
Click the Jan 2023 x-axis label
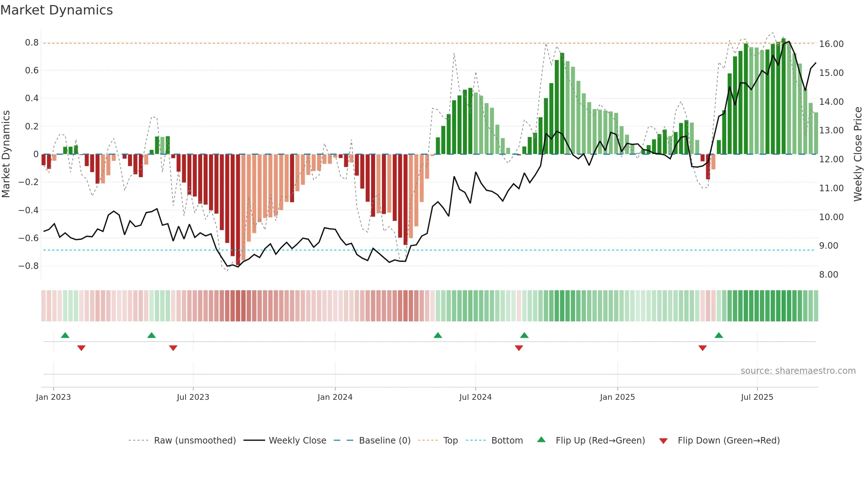pyautogui.click(x=54, y=397)
